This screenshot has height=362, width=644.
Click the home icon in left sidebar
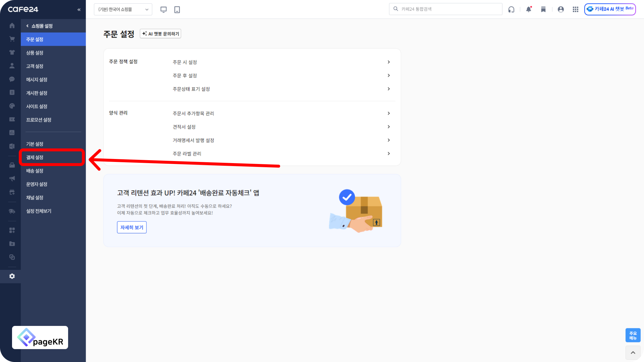coord(12,26)
